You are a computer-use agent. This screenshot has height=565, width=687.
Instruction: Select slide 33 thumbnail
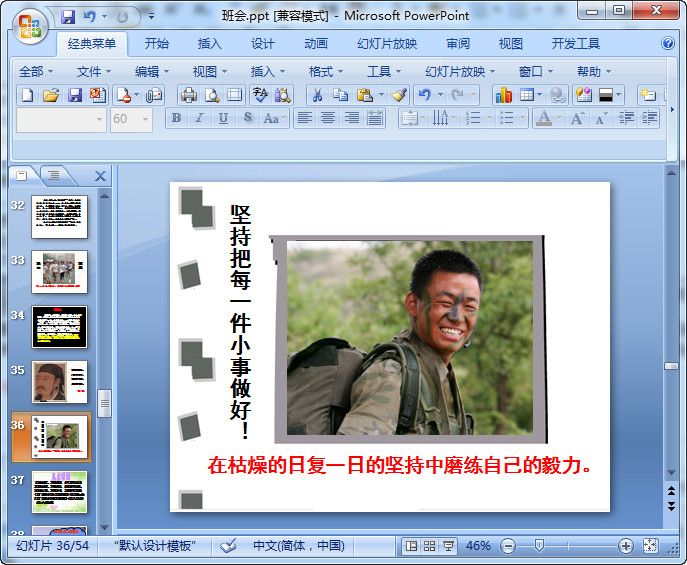click(x=60, y=272)
